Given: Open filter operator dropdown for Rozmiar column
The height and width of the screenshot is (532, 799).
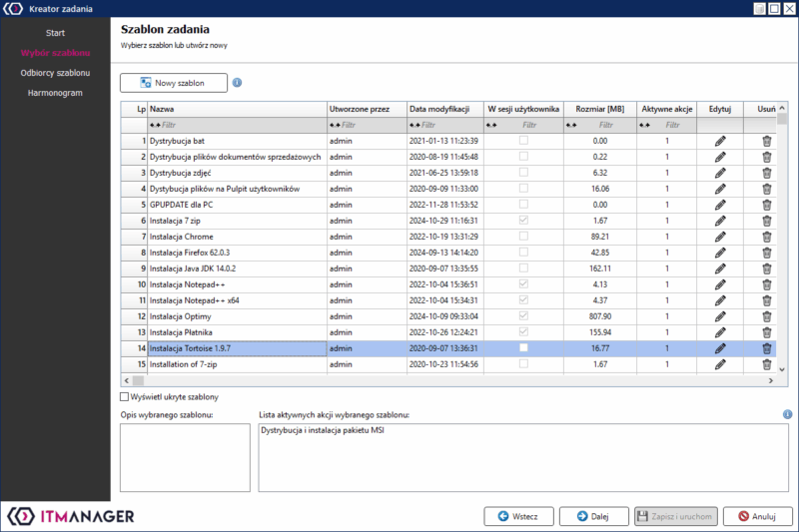Looking at the screenshot, I should tap(571, 126).
